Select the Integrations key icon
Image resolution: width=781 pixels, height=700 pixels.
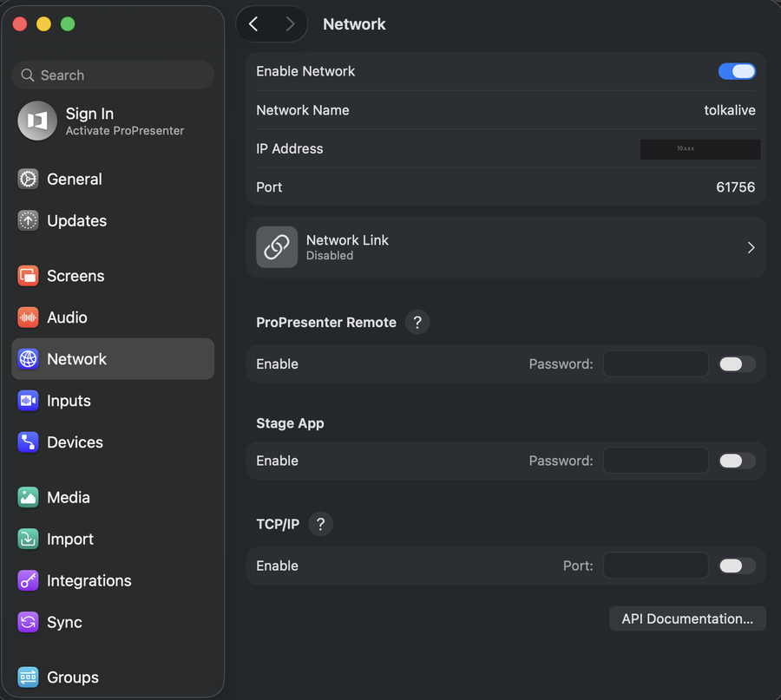28,580
